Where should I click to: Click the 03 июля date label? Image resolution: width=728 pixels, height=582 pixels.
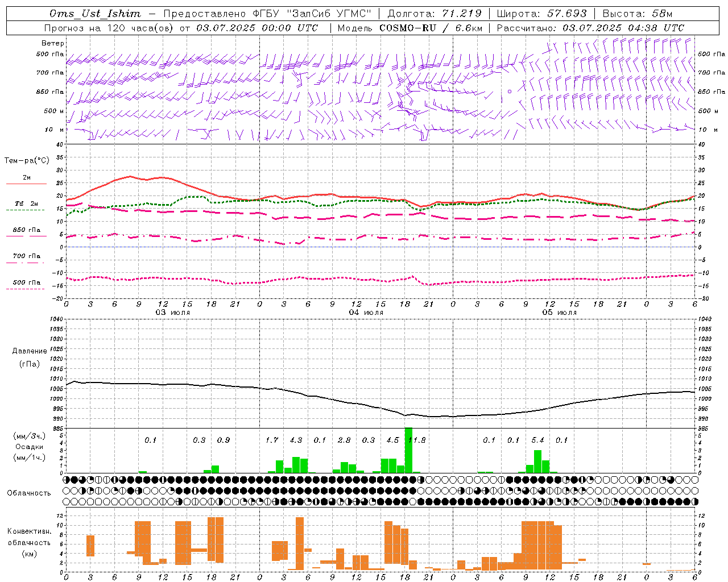tap(173, 313)
